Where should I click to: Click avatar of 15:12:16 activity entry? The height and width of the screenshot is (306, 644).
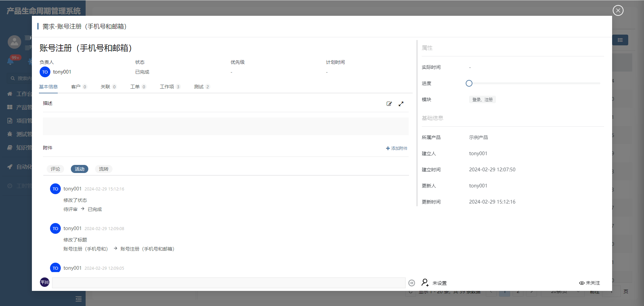tap(55, 189)
